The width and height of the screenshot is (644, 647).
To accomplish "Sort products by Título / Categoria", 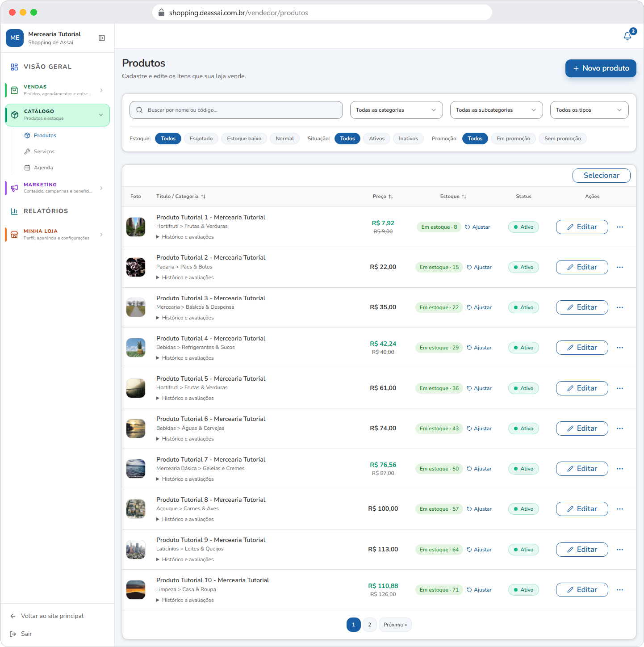I will point(181,197).
